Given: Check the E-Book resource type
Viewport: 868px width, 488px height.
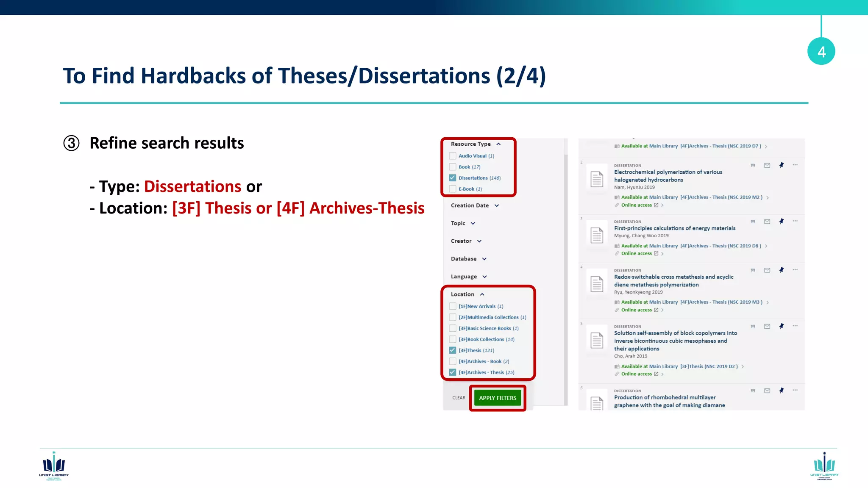Looking at the screenshot, I should point(453,189).
